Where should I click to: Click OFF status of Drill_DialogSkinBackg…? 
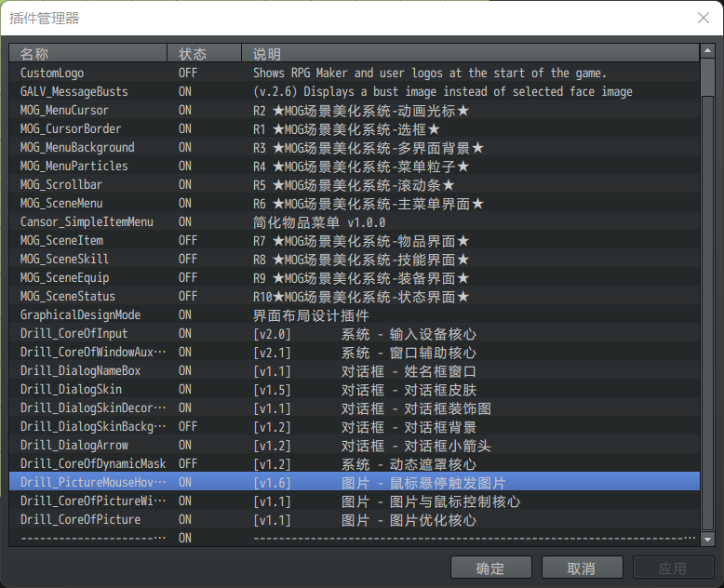(x=188, y=426)
